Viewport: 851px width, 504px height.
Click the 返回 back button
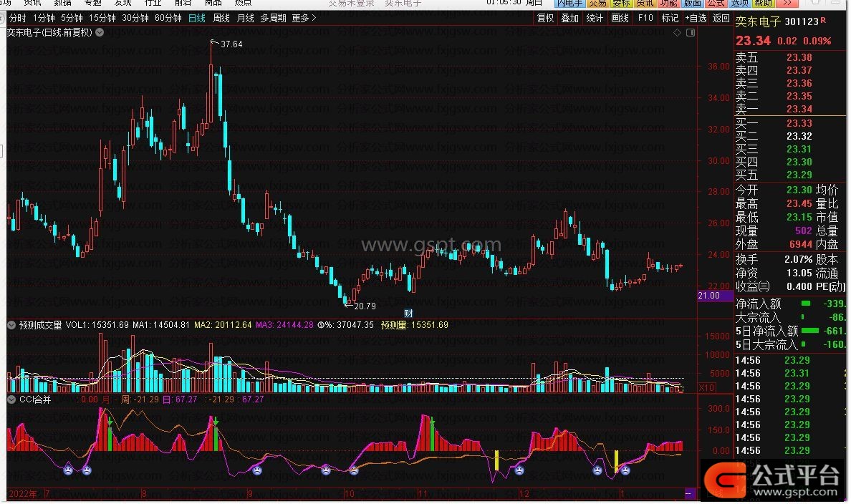[721, 18]
